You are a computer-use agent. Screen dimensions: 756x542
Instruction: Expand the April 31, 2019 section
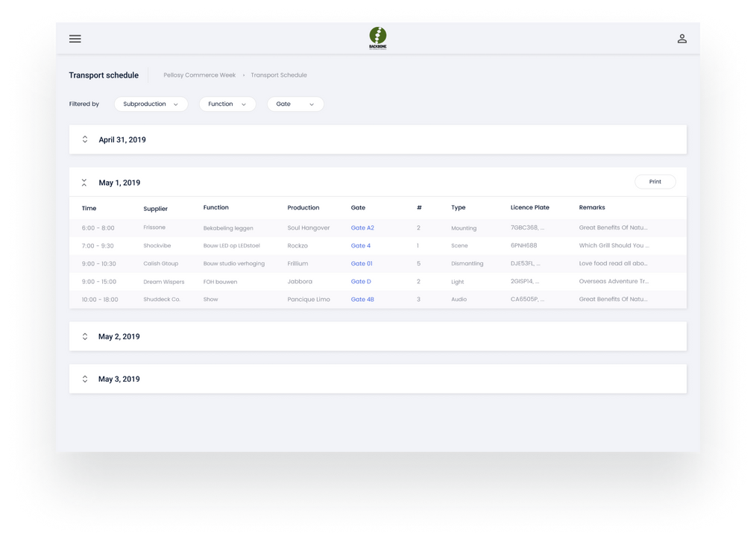point(85,139)
